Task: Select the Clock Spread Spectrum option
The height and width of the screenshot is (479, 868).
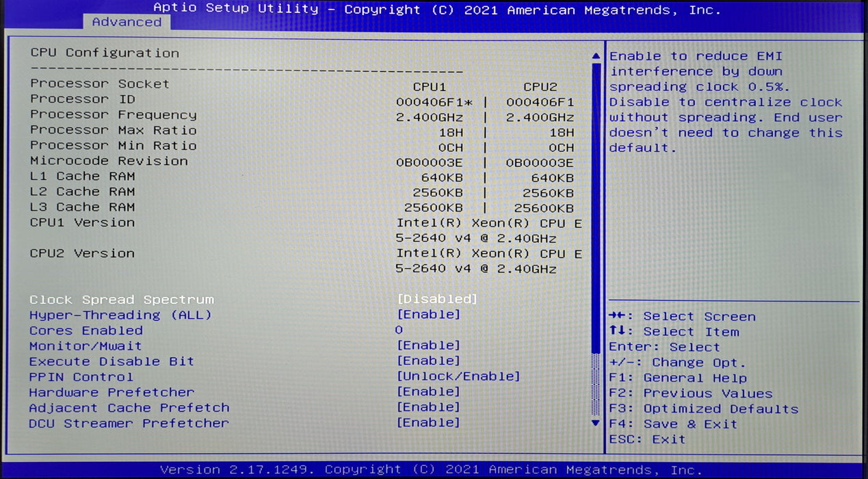Action: pyautogui.click(x=122, y=300)
